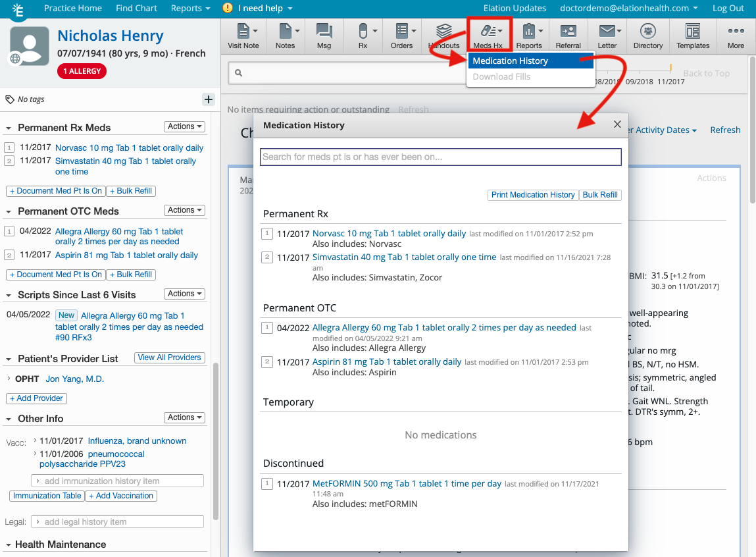Click Print Medication History

point(533,195)
